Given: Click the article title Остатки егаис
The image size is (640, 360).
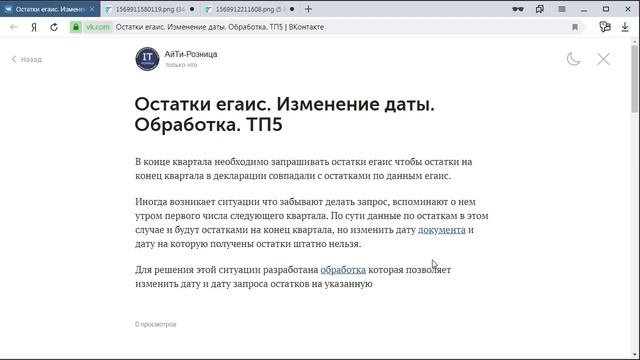Looking at the screenshot, I should click(x=284, y=115).
